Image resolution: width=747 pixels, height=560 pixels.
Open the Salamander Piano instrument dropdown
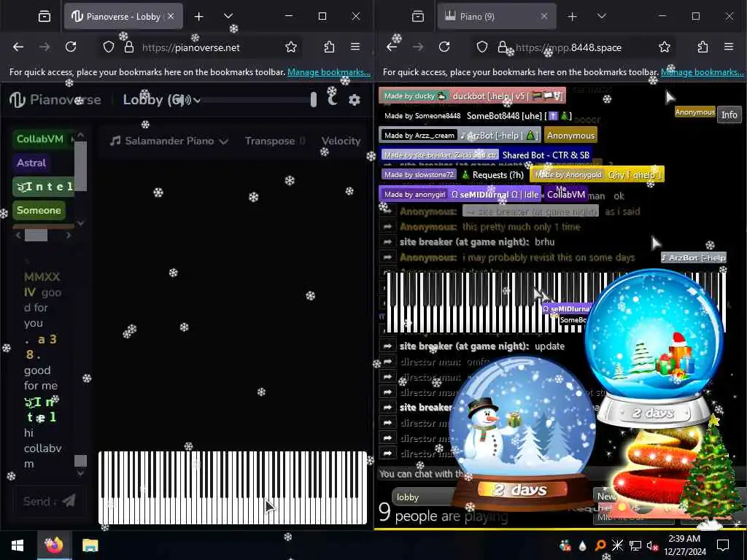[169, 141]
